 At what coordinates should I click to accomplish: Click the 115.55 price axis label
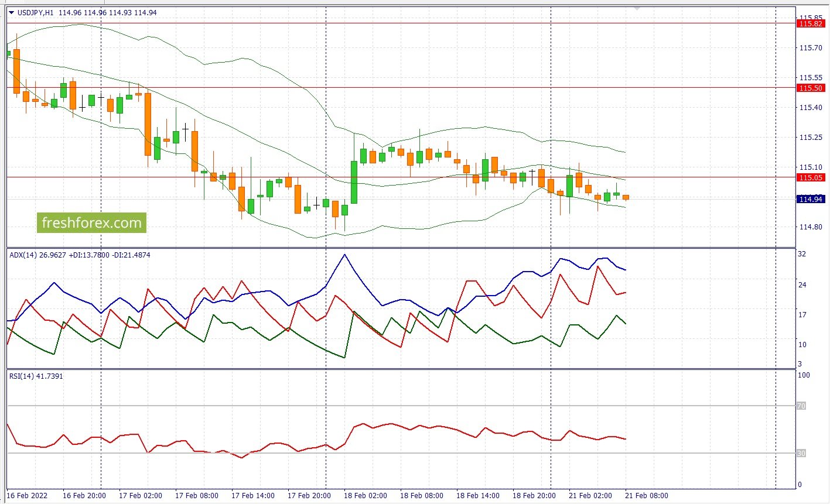coord(811,78)
